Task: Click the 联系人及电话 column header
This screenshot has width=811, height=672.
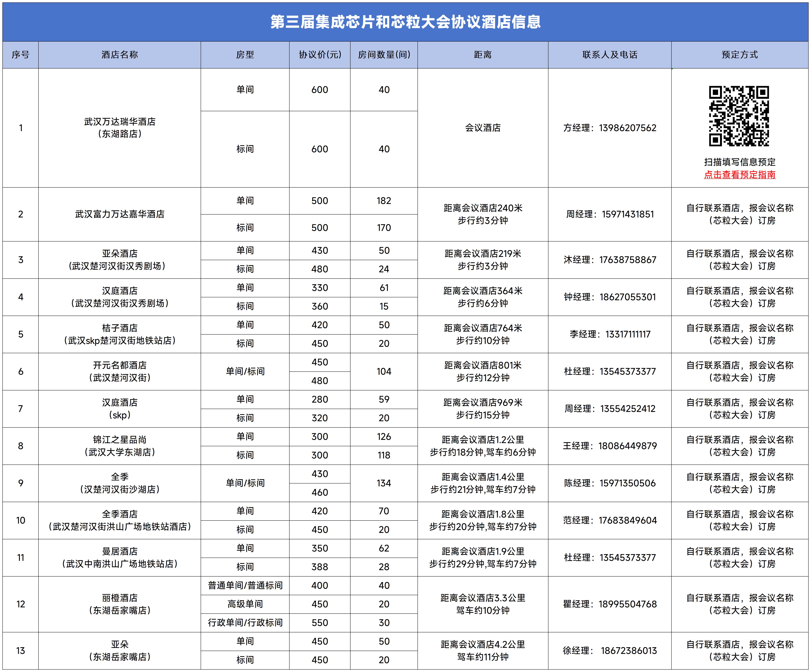Action: click(x=610, y=55)
